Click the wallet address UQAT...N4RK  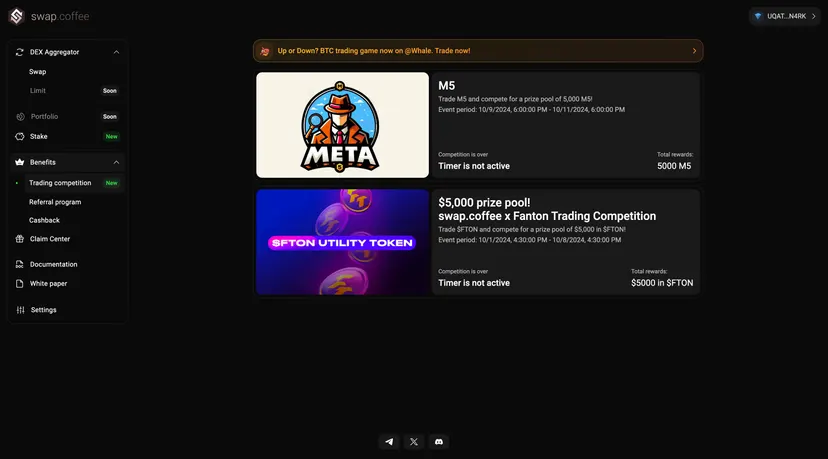[x=786, y=16]
